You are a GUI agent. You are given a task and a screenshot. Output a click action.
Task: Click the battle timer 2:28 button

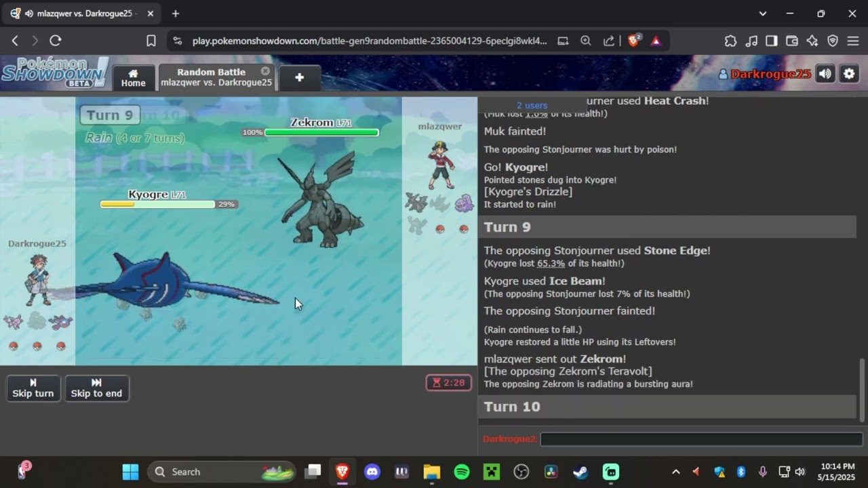448,383
